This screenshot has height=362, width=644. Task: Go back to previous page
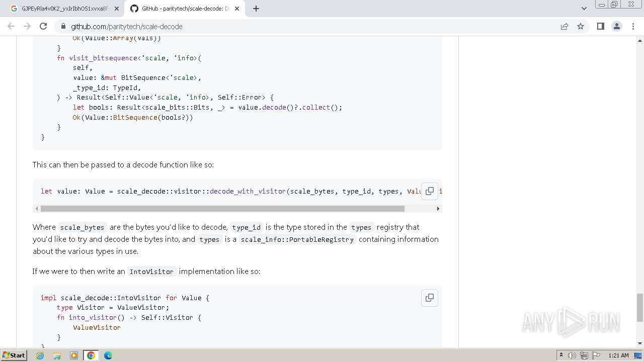click(x=11, y=26)
